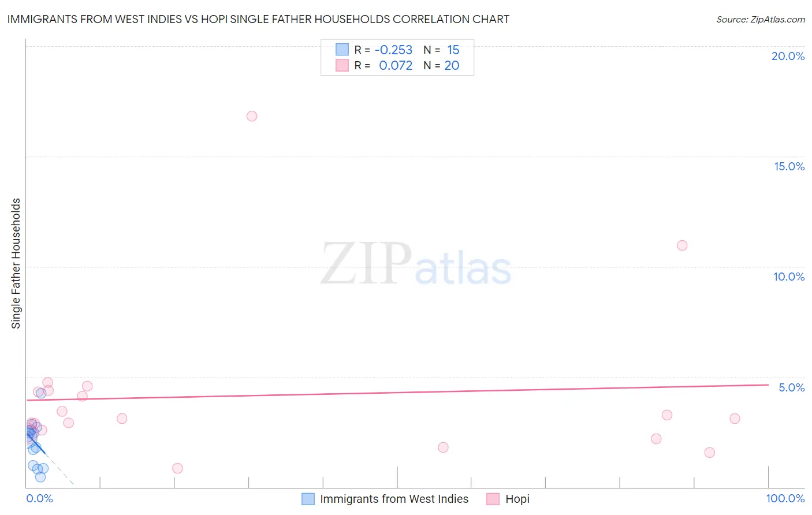
Task: Click the 100.0% x-axis label
Action: point(785,498)
